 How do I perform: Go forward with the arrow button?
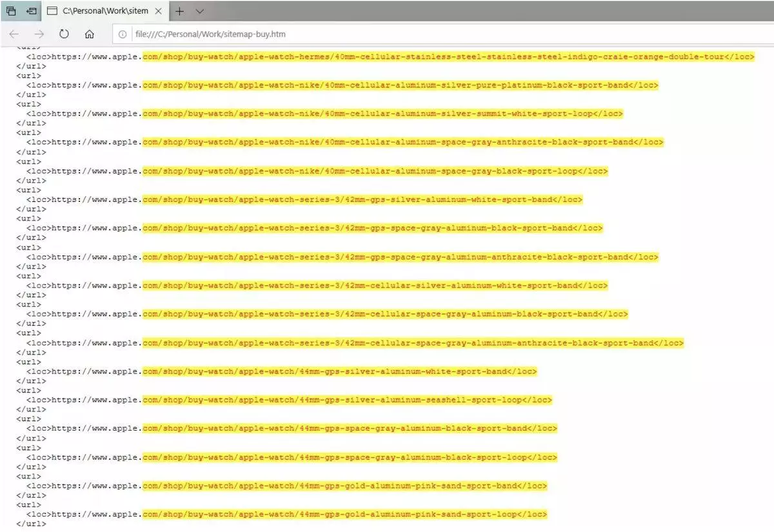click(x=39, y=34)
